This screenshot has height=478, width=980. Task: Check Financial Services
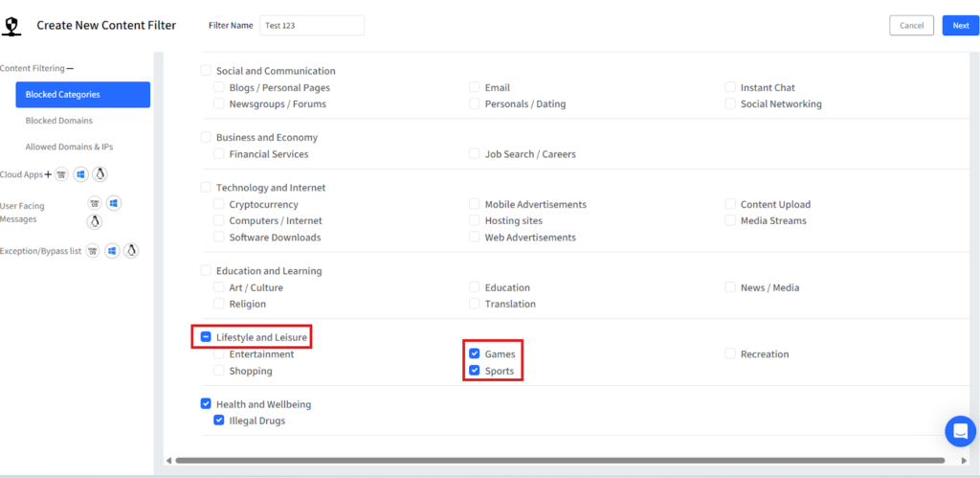pyautogui.click(x=219, y=153)
